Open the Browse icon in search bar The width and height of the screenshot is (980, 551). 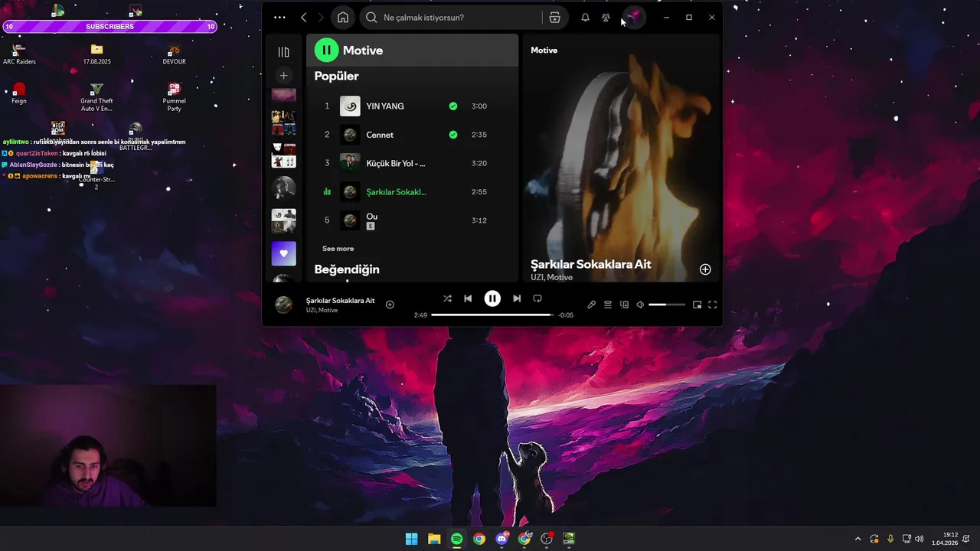point(555,18)
